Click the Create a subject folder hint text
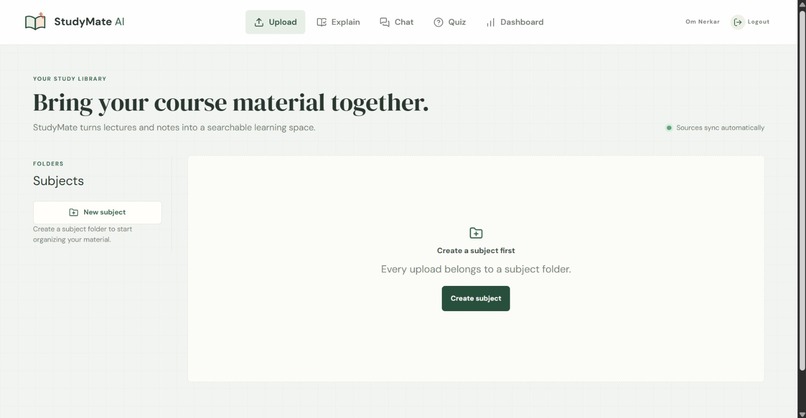This screenshot has height=418, width=806. pyautogui.click(x=82, y=234)
